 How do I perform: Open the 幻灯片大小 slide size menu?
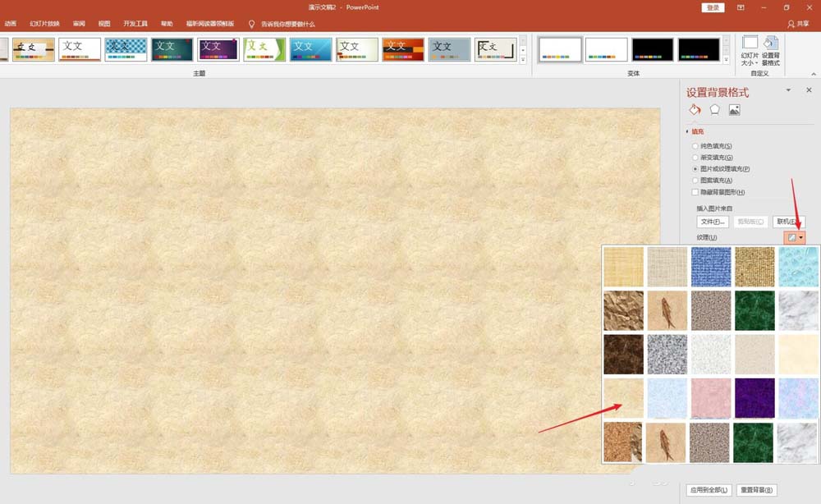click(750, 51)
